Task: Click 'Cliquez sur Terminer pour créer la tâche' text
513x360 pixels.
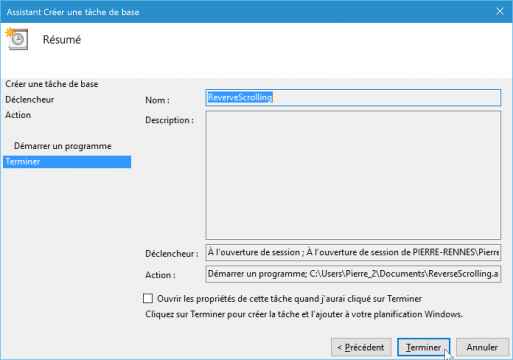Action: [304, 314]
